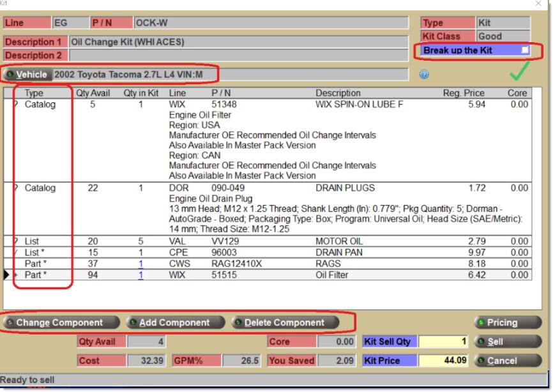The image size is (553, 392).
Task: Click Qty in Kit link for RAGS
Action: click(x=140, y=264)
